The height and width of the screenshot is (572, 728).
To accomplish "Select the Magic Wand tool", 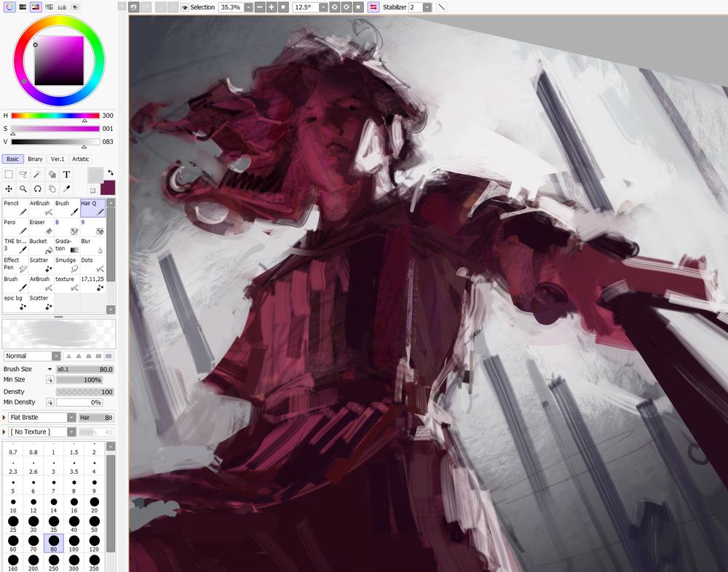I will (x=38, y=175).
